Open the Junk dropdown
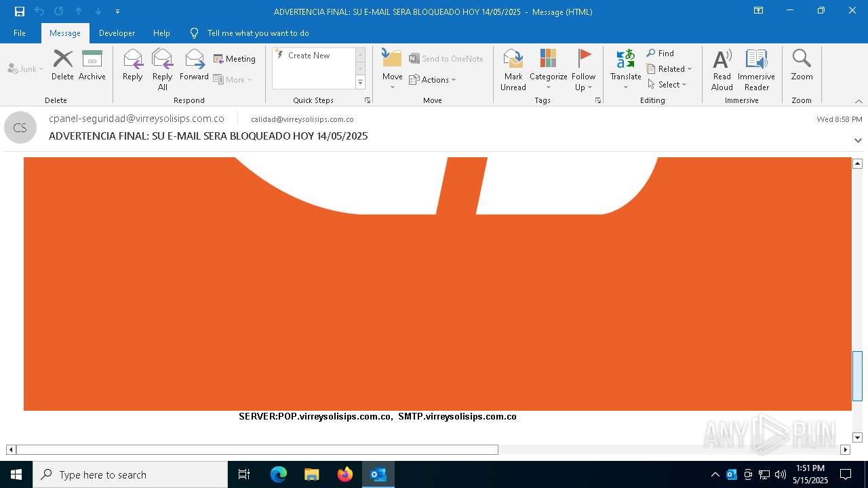 26,68
